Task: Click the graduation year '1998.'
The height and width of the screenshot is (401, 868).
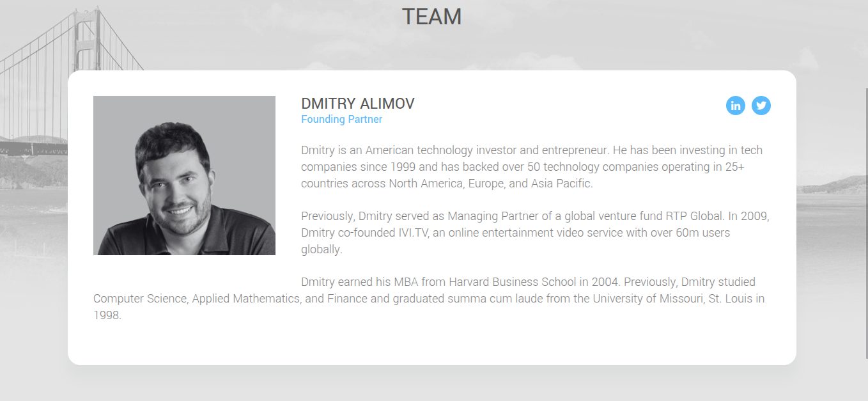Action: (x=107, y=315)
